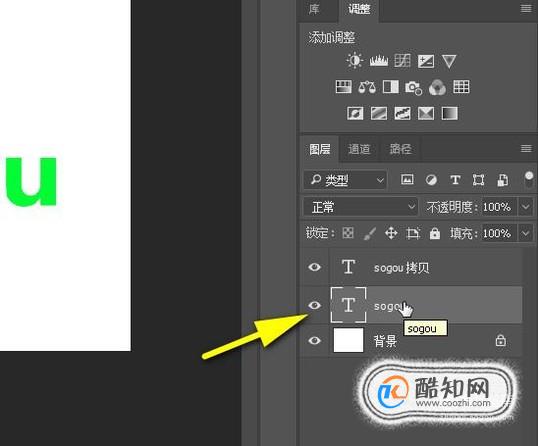This screenshot has width=538, height=446.
Task: Open the 正常 blend mode dropdown
Action: (x=360, y=207)
